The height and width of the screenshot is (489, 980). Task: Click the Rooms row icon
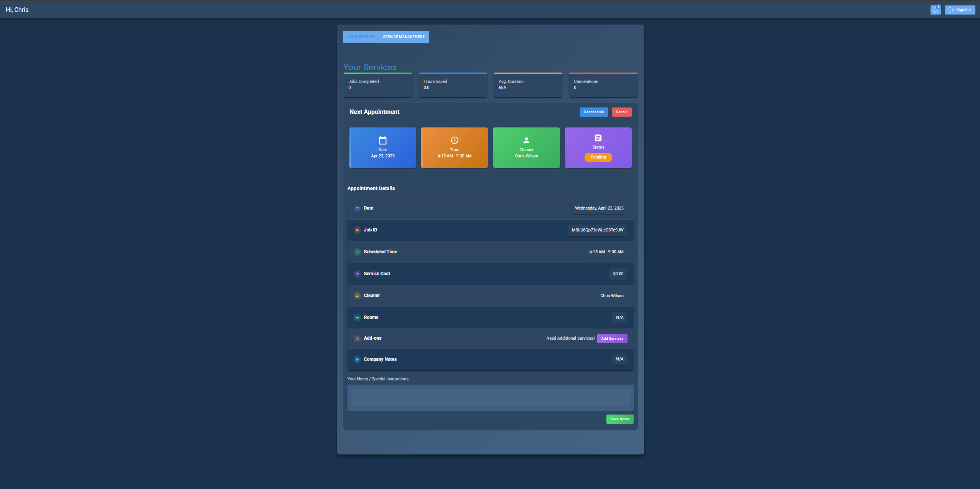pos(357,318)
